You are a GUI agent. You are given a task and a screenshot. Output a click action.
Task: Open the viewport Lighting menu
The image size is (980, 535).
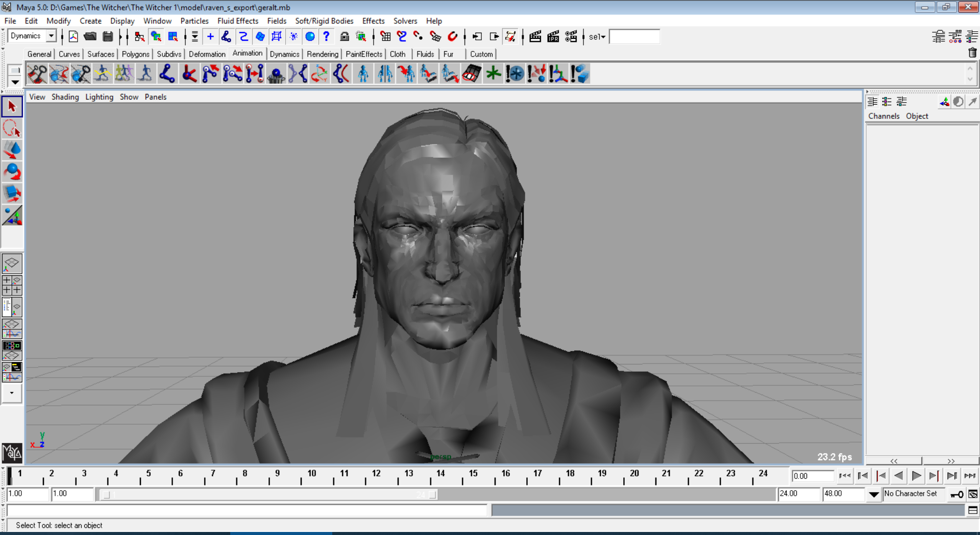(99, 97)
